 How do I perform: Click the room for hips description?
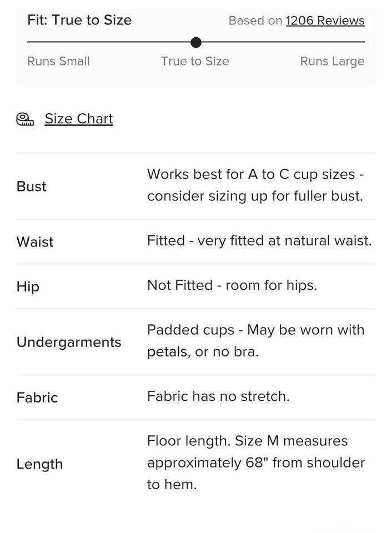[x=232, y=285]
